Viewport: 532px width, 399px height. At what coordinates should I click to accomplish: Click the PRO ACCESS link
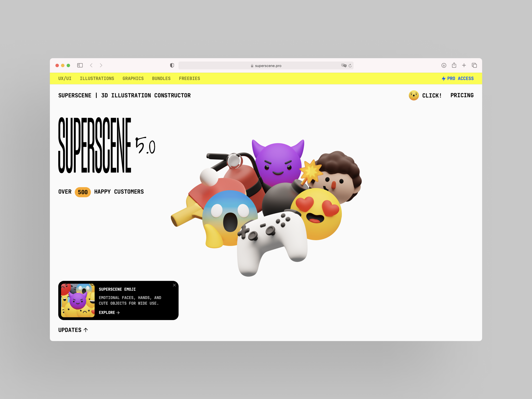click(458, 78)
